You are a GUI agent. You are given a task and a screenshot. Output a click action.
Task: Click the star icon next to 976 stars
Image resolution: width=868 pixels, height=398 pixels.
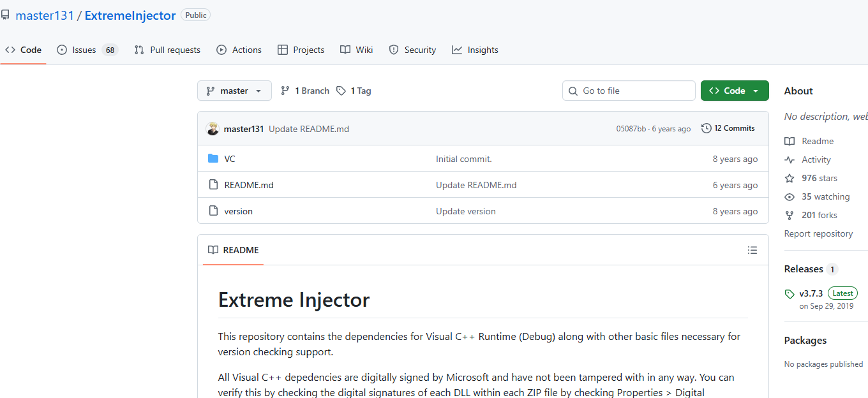[x=789, y=178]
